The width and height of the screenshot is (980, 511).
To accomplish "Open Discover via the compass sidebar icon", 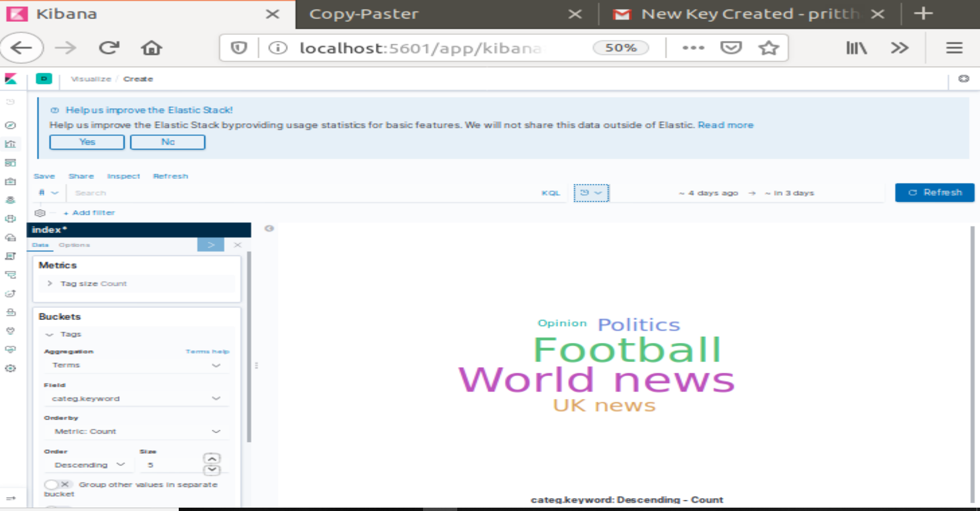I will point(10,125).
